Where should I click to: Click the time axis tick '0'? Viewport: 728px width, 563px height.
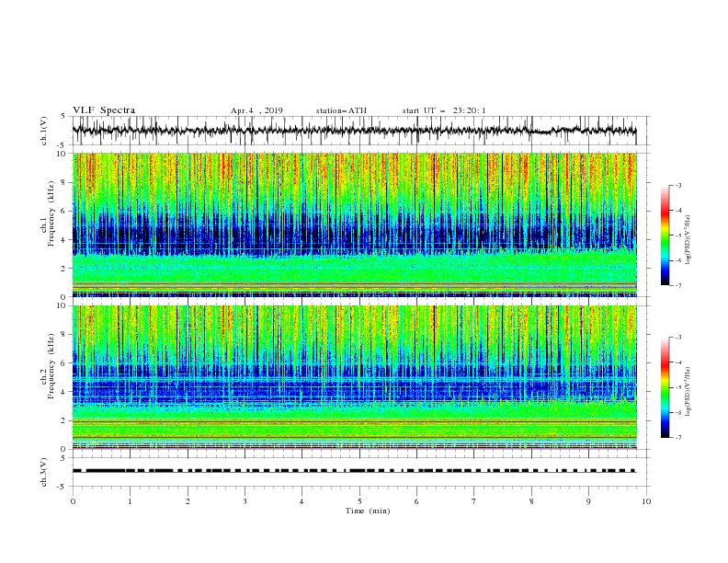(x=73, y=501)
